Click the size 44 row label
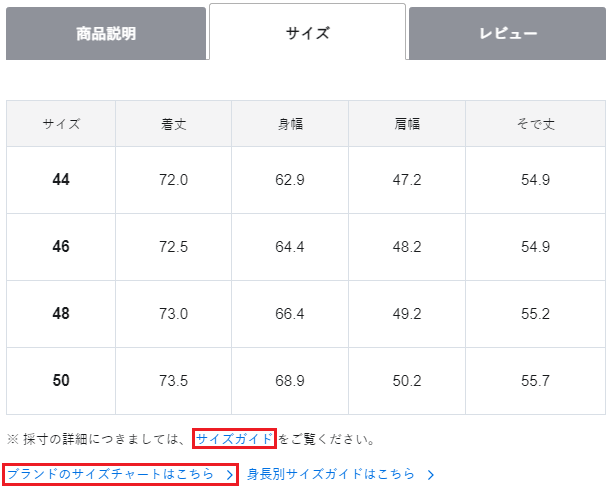Image resolution: width=612 pixels, height=492 pixels. [x=61, y=180]
